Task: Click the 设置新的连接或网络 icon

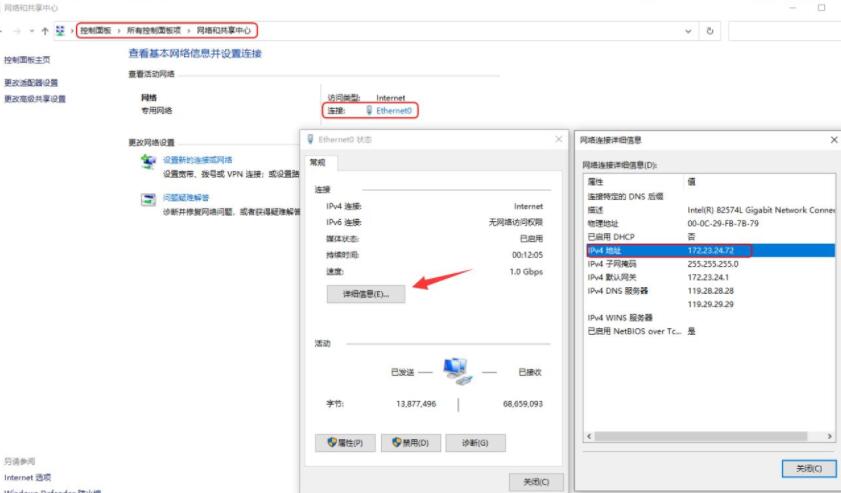Action: [147, 162]
